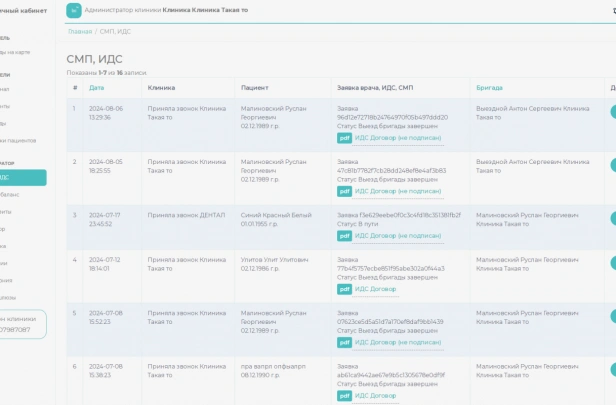Open pdf icon for 2024-07-08 15:38:23 request
This screenshot has width=616, height=405.
point(344,396)
